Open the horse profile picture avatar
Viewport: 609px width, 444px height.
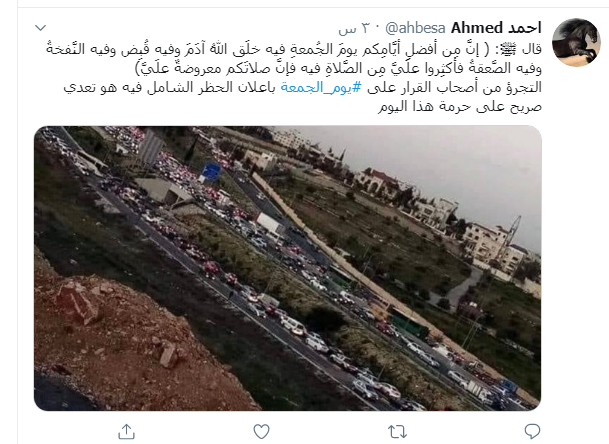tap(576, 42)
